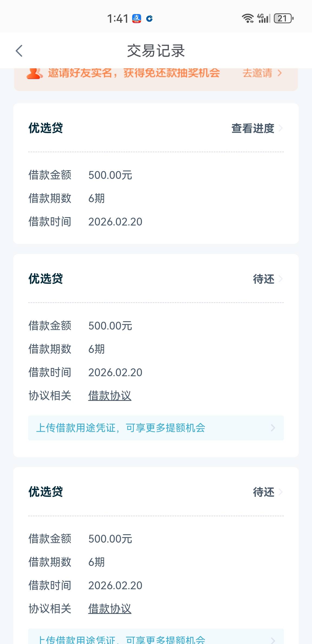Tap the Alipay notification icon in status bar
312x644 pixels.
point(136,18)
